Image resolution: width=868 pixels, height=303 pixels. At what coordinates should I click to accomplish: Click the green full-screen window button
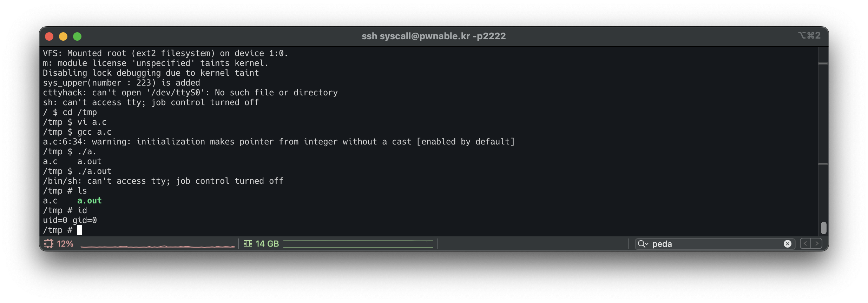pyautogui.click(x=77, y=36)
